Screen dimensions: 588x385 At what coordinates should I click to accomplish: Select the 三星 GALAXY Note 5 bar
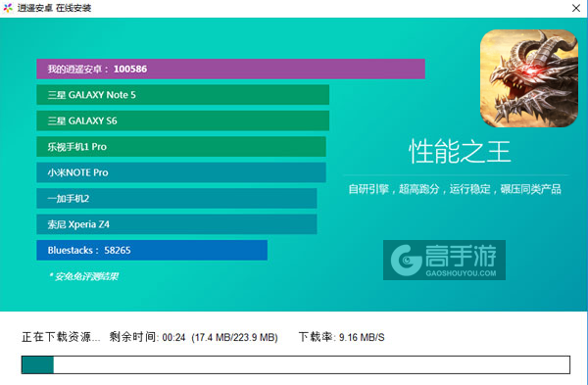point(183,95)
